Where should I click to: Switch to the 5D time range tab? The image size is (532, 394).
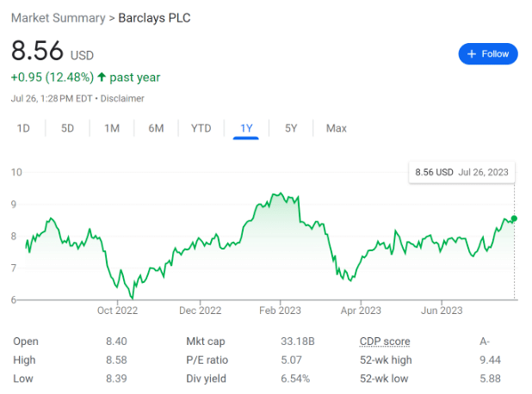67,128
